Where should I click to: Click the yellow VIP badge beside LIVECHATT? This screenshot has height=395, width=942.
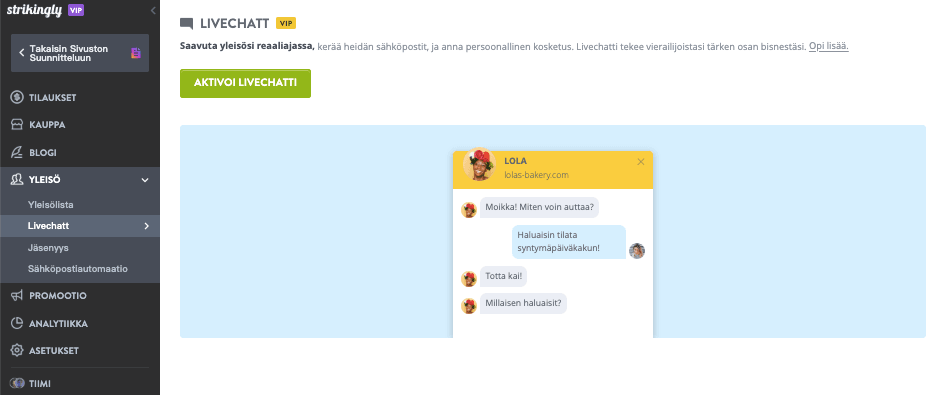[x=286, y=23]
